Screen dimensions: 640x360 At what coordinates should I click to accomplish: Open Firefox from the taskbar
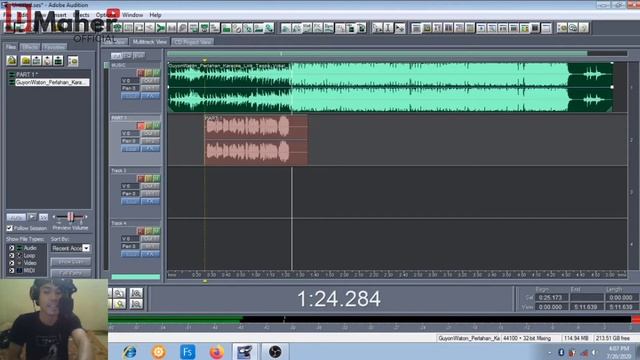pyautogui.click(x=217, y=352)
